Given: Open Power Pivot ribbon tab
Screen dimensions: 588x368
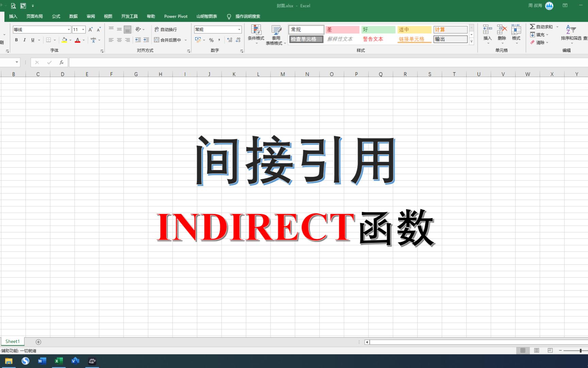Looking at the screenshot, I should pos(176,16).
